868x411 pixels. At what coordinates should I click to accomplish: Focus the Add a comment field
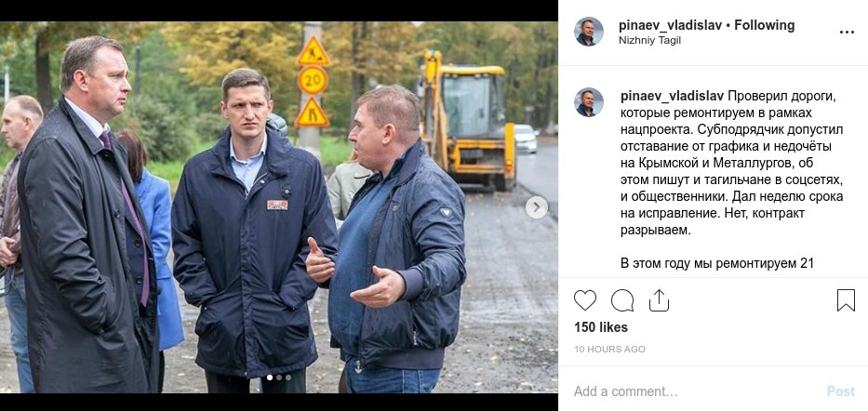click(698, 391)
